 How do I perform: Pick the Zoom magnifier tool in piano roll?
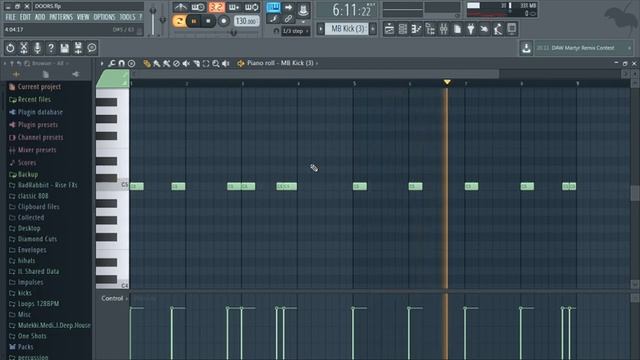[x=216, y=63]
